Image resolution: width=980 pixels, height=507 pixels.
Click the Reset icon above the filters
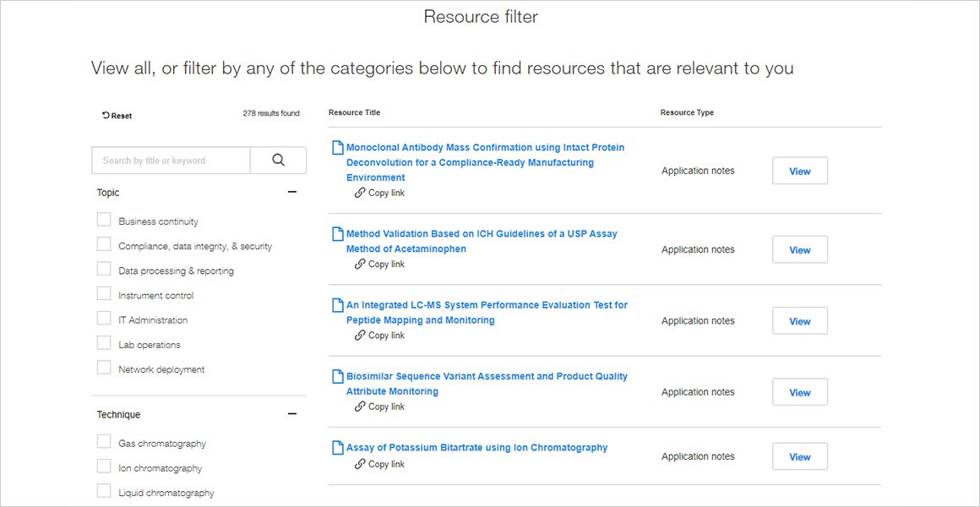pyautogui.click(x=106, y=115)
